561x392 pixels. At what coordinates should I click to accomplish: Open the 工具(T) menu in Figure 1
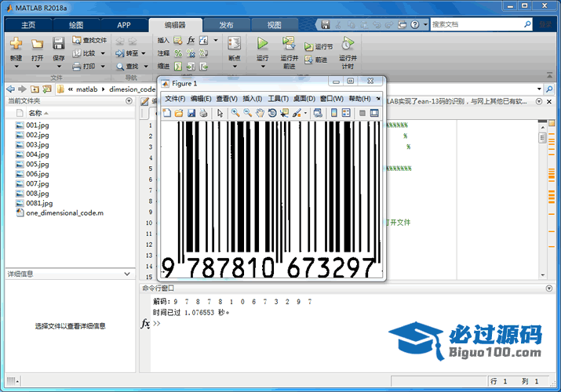click(278, 99)
